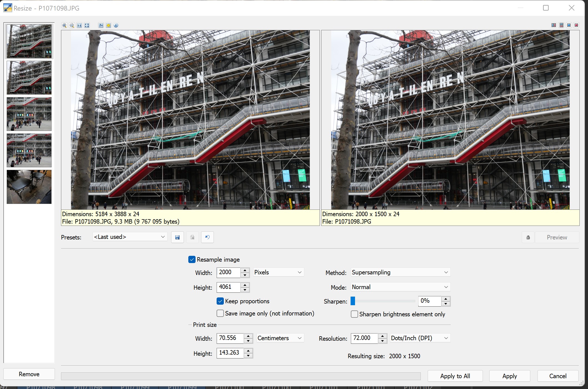
Task: Click the info (i) icon
Action: (x=116, y=25)
